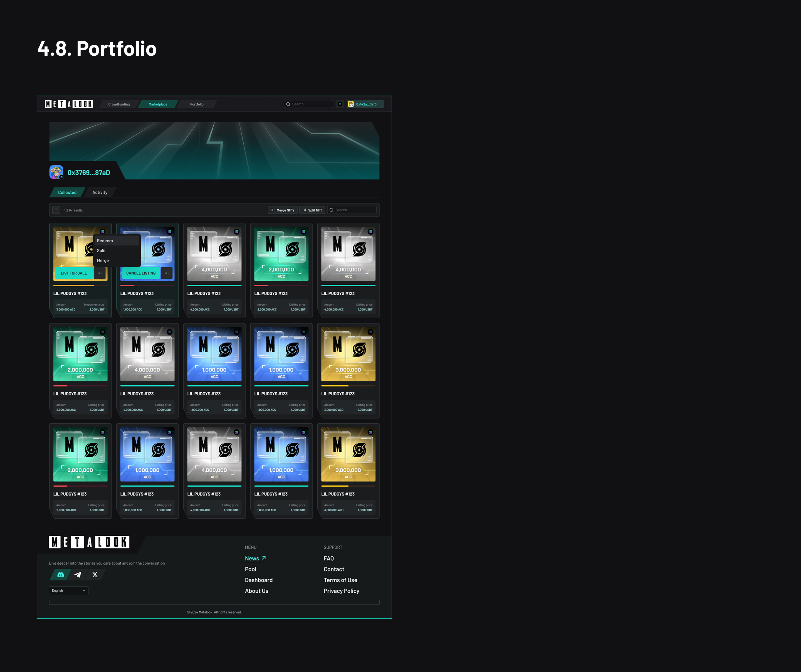Choose Split in the context menu
This screenshot has width=801, height=672.
pos(102,251)
